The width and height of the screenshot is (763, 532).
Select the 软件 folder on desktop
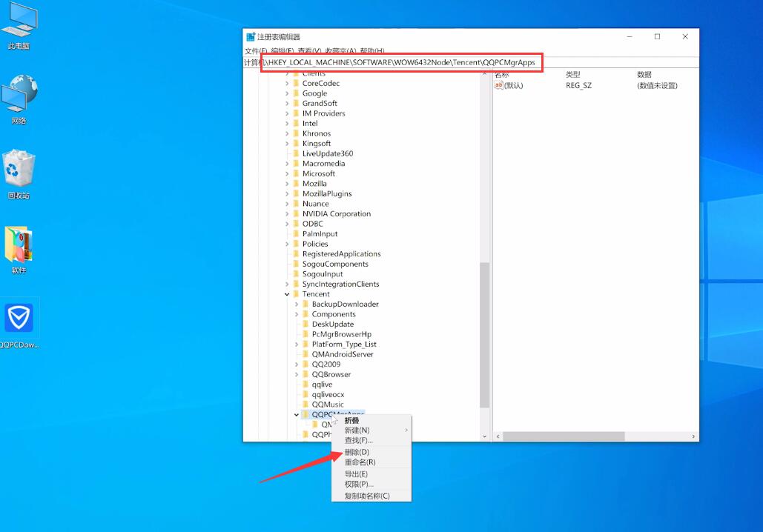(19, 250)
